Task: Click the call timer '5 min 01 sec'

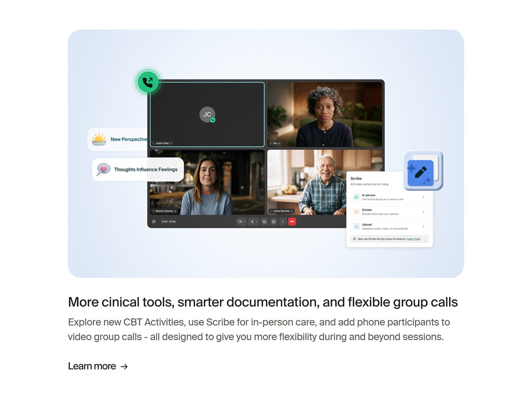Action: [169, 222]
